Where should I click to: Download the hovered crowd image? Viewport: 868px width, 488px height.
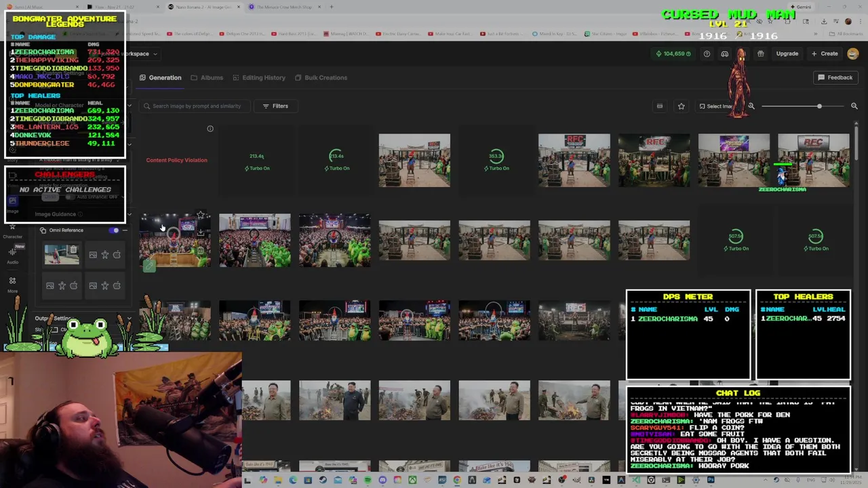pyautogui.click(x=201, y=233)
